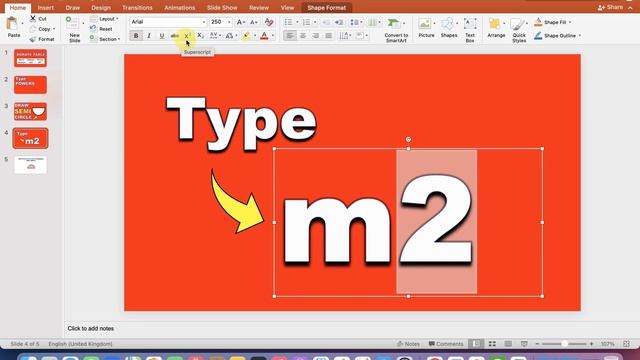Image resolution: width=640 pixels, height=360 pixels.
Task: Insert a bulleted list
Action: (x=289, y=22)
